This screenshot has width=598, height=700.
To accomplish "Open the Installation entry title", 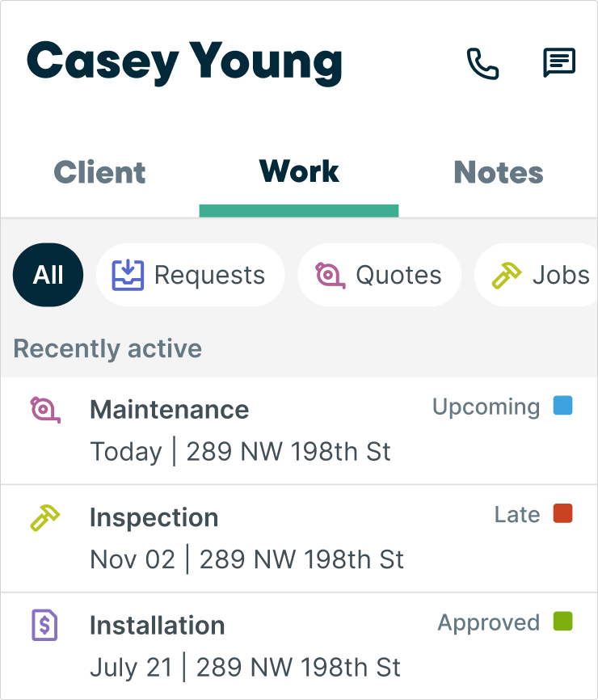I will pyautogui.click(x=158, y=626).
